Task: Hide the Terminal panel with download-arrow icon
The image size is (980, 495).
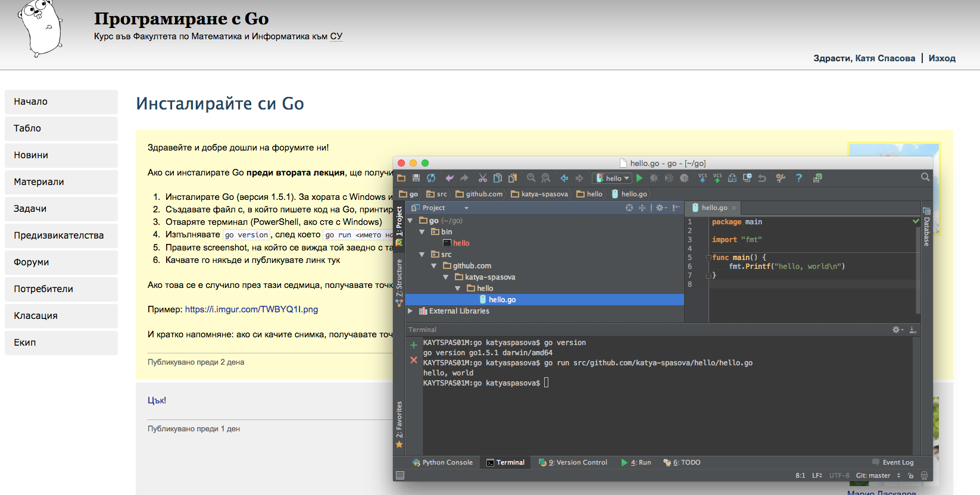Action: [913, 330]
